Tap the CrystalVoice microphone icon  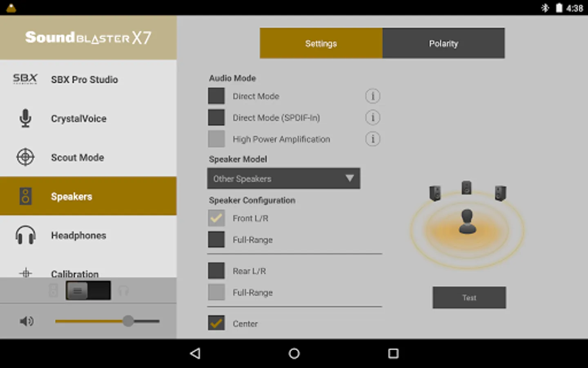click(25, 118)
